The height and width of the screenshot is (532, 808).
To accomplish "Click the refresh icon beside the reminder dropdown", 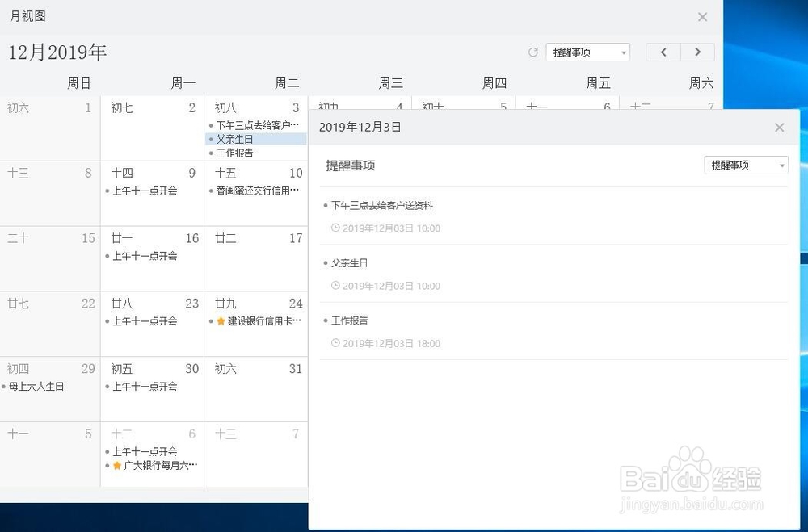I will (x=533, y=52).
